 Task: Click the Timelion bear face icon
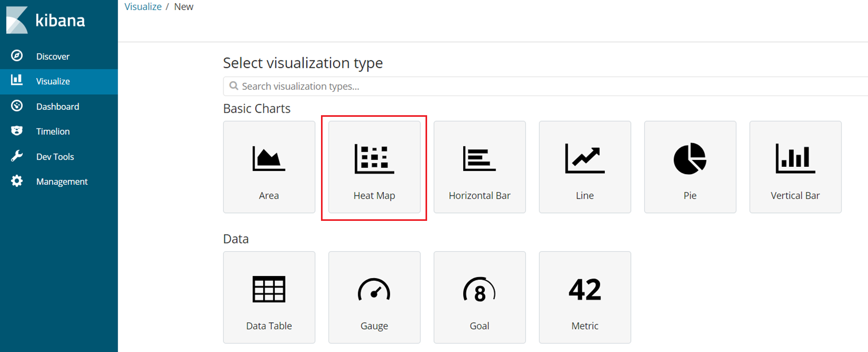pyautogui.click(x=17, y=131)
